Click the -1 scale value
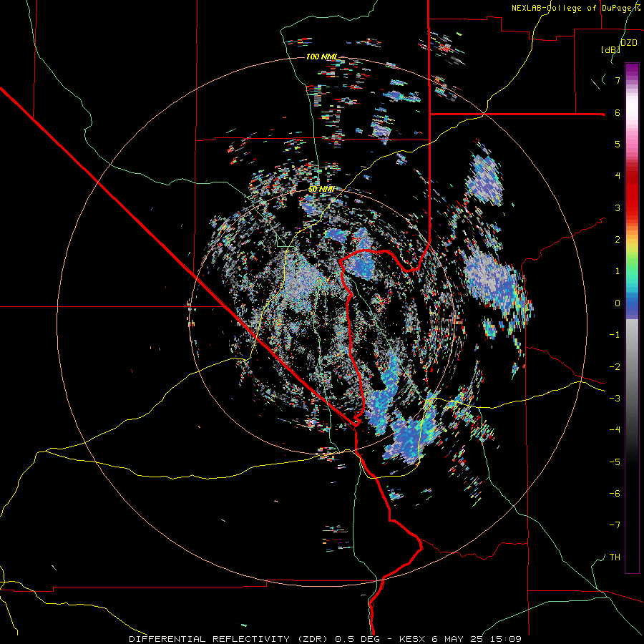Viewport: 644px width, 644px height. (x=615, y=335)
